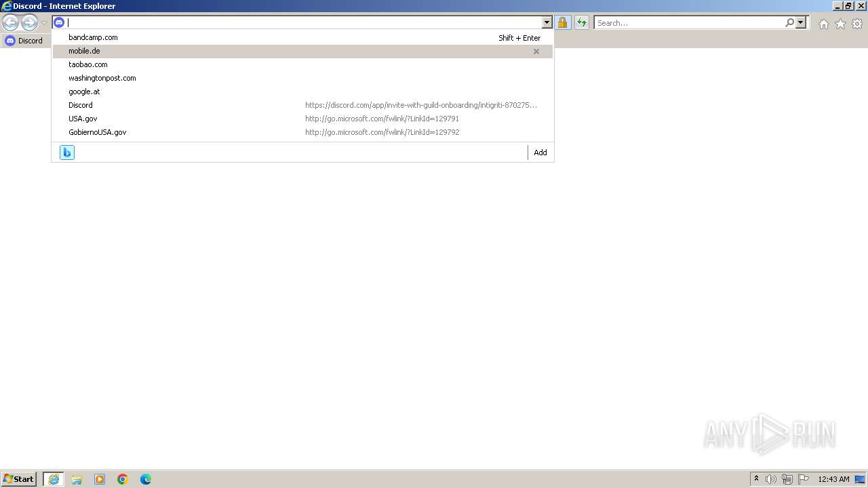The image size is (868, 488).
Task: Open the Home page icon
Action: [823, 24]
